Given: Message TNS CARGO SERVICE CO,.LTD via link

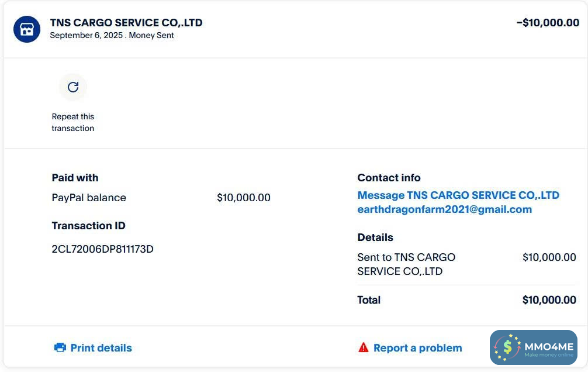Looking at the screenshot, I should click(458, 195).
